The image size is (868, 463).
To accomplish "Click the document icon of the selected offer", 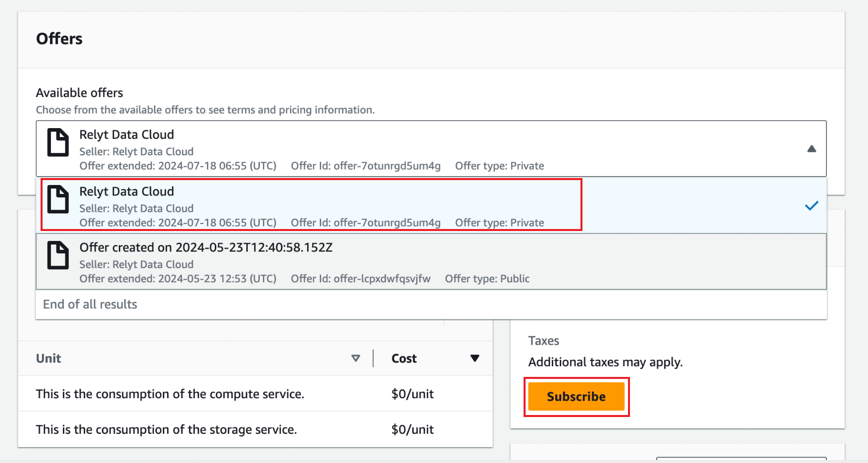I will [x=58, y=142].
